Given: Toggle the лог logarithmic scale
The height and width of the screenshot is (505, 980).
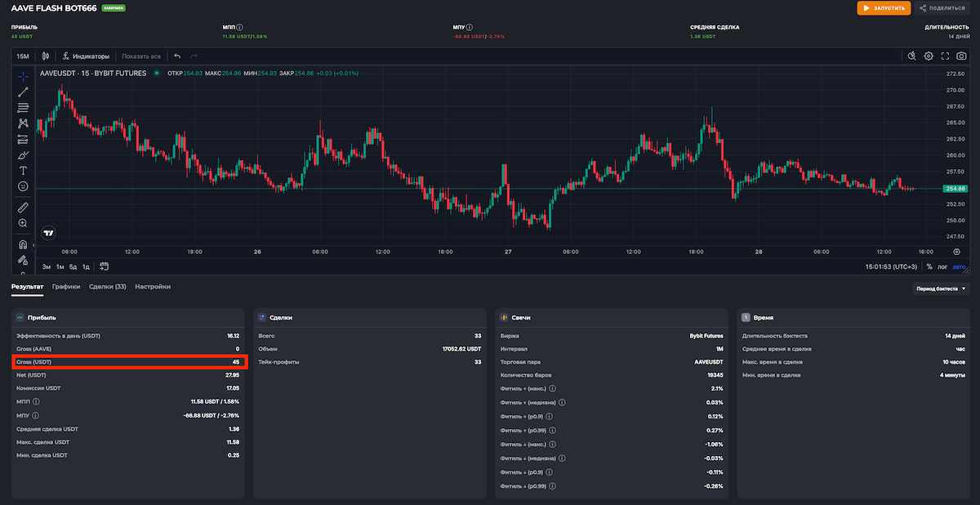Looking at the screenshot, I should click(x=943, y=266).
